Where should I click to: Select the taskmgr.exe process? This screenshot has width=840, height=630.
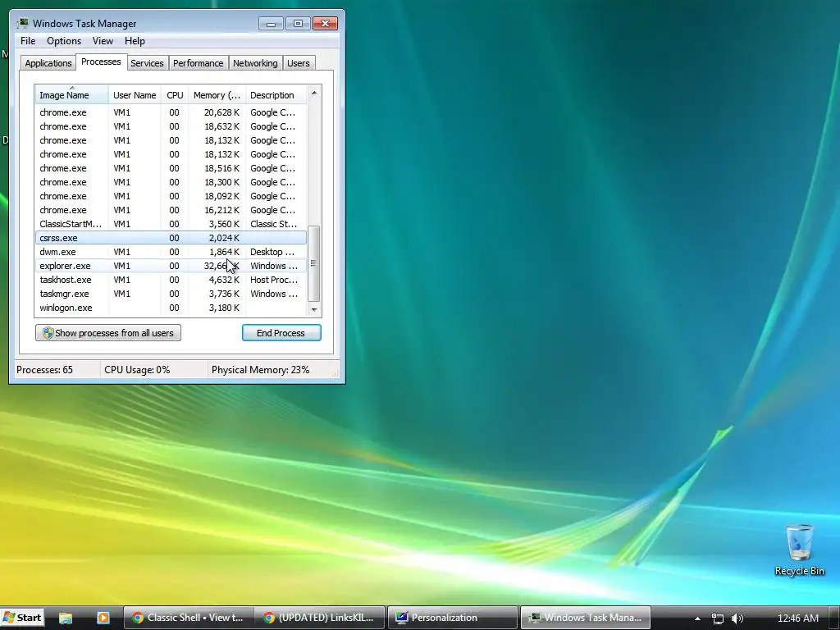click(x=171, y=294)
